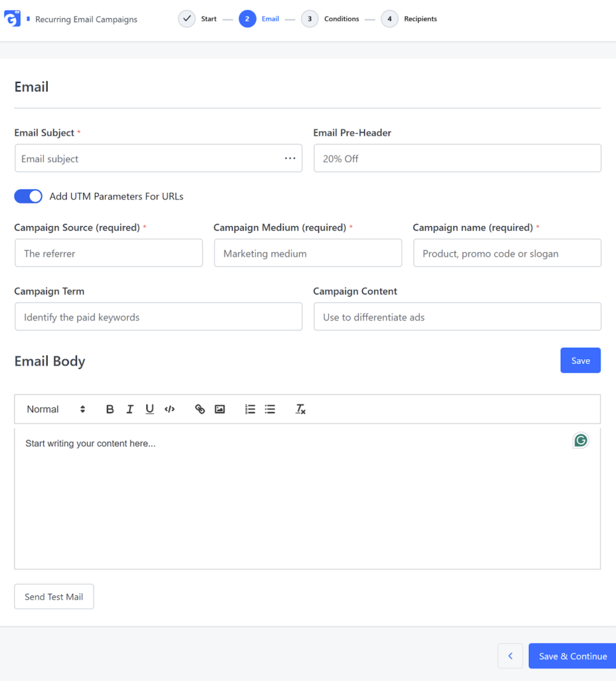Click the 'Add UTM Parameters For URLs' label
Viewport: 616px width, 681px height.
click(116, 196)
